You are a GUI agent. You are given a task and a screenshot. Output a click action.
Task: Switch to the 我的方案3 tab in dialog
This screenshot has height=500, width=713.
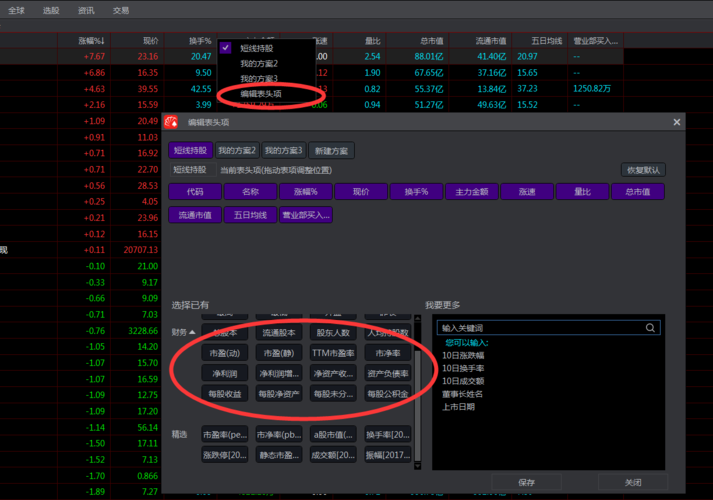click(281, 150)
